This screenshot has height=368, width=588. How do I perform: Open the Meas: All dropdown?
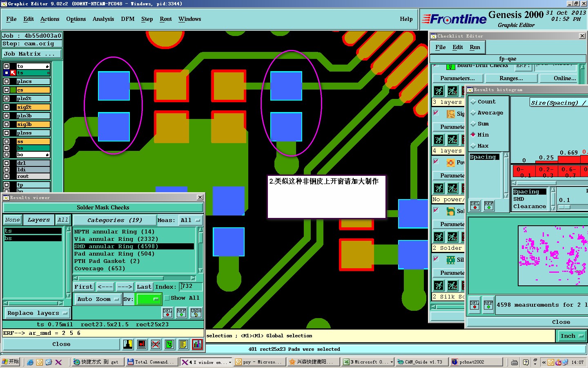[x=190, y=220]
